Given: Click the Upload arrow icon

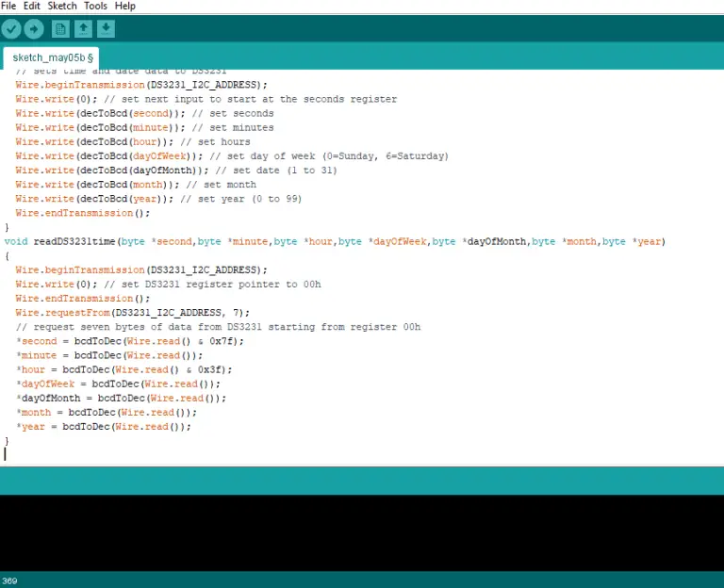Looking at the screenshot, I should click(34, 29).
